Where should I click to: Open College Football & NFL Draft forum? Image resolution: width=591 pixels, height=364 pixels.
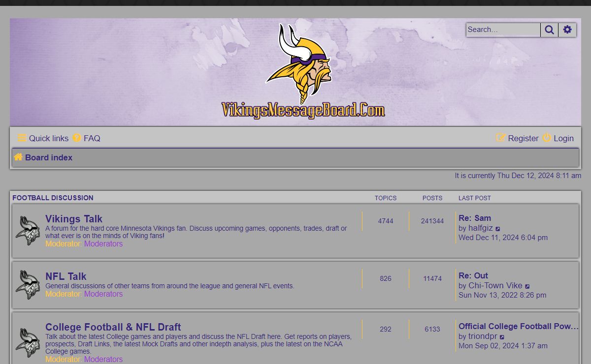pos(113,327)
